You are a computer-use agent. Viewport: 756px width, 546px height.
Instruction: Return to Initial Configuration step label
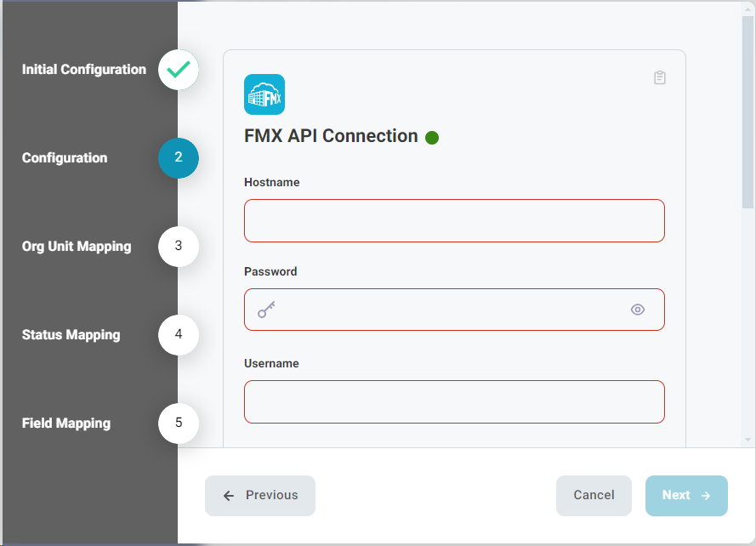84,70
